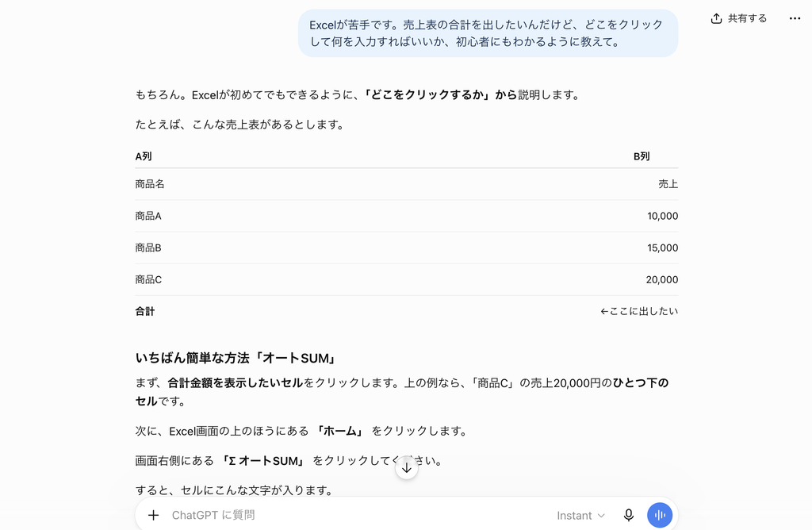The width and height of the screenshot is (812, 530).
Task: Click the いちばん簡単な方法「オートSUM」 heading
Action: [236, 358]
